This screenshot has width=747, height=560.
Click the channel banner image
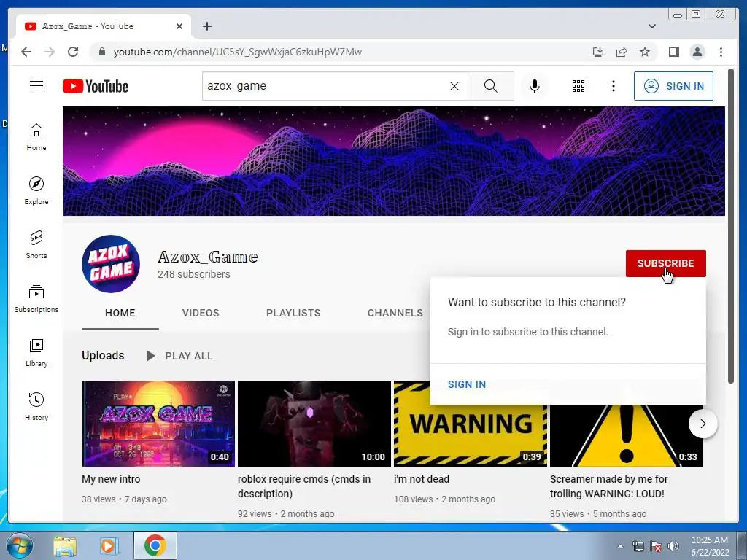[393, 161]
